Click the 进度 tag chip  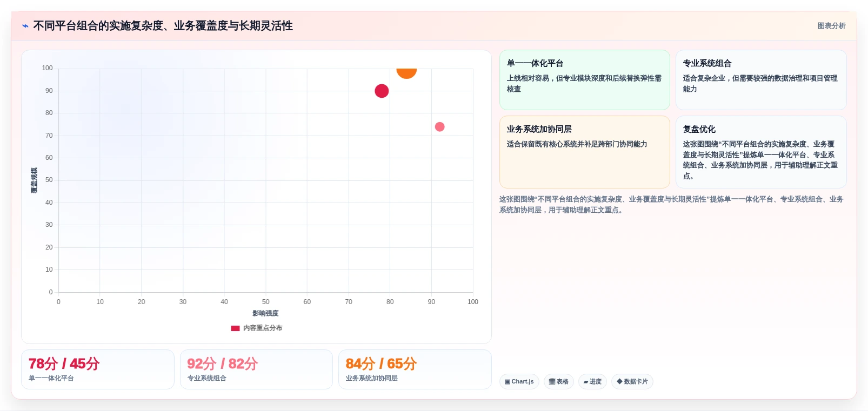(x=592, y=381)
